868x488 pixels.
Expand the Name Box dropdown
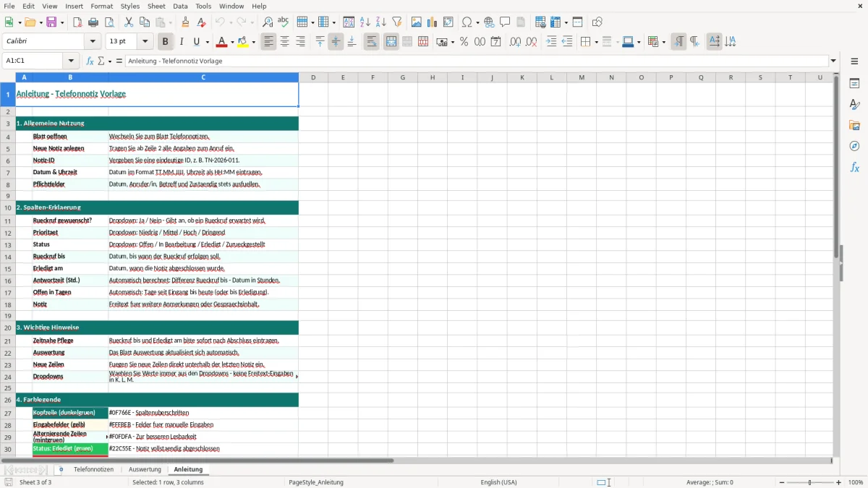pyautogui.click(x=71, y=61)
